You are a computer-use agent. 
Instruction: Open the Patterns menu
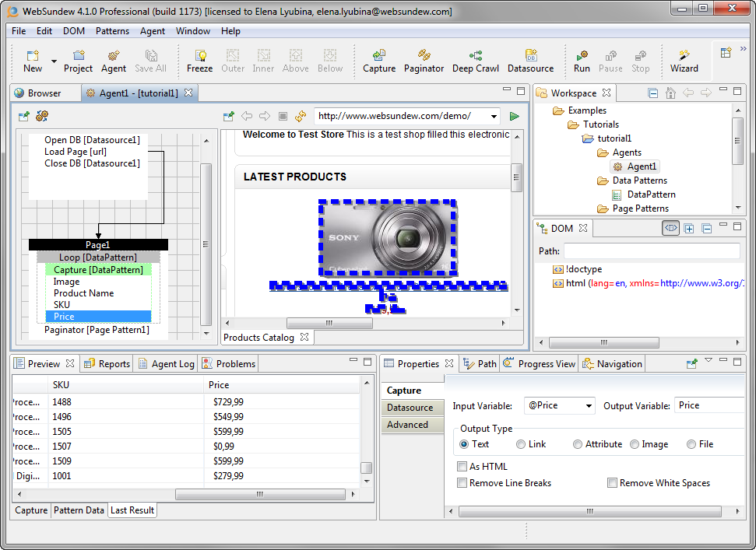112,31
